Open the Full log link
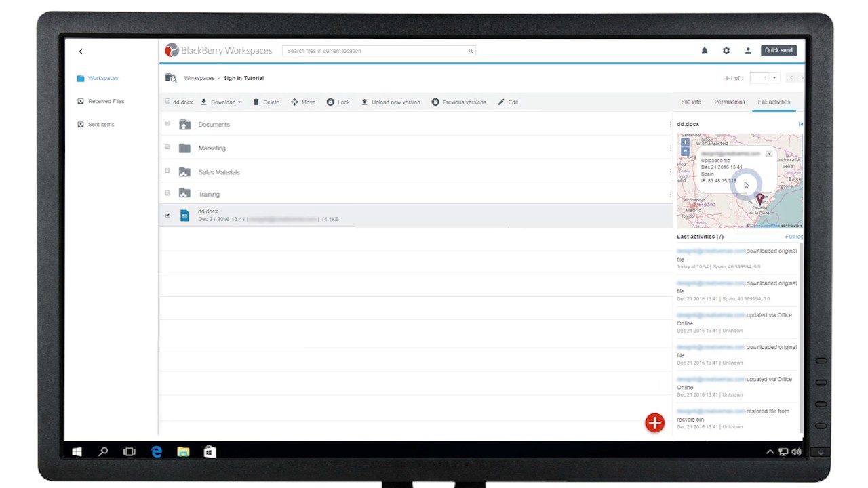 click(794, 237)
